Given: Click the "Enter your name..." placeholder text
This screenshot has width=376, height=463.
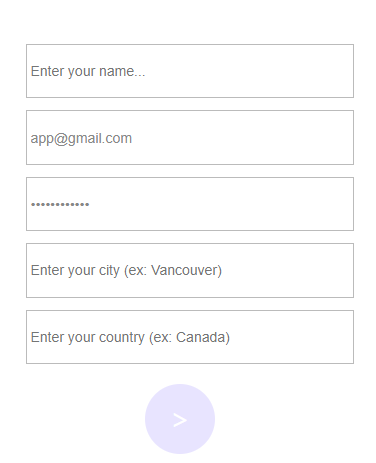Looking at the screenshot, I should [x=88, y=71].
